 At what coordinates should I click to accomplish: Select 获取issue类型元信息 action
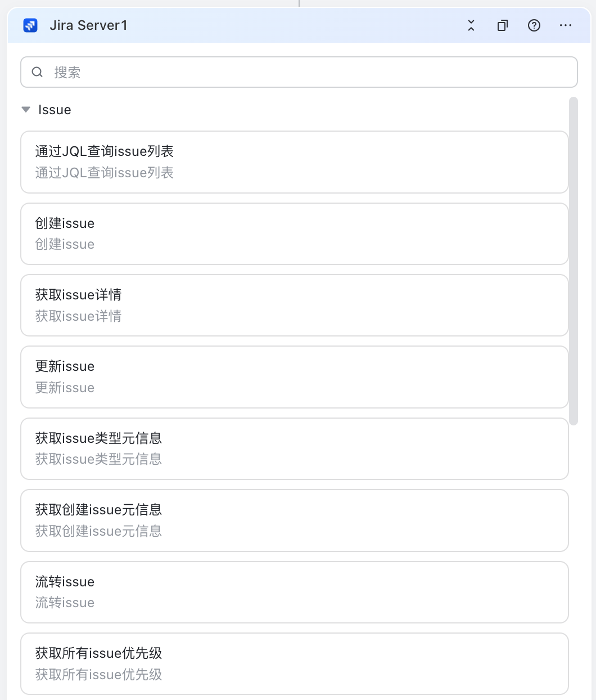pyautogui.click(x=295, y=448)
